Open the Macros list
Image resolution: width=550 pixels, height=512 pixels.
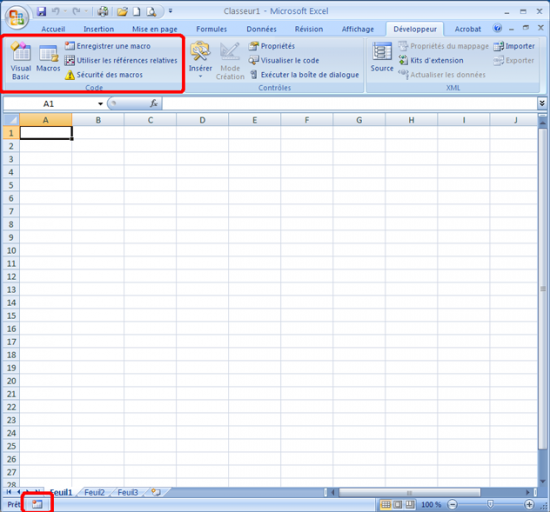click(x=48, y=58)
